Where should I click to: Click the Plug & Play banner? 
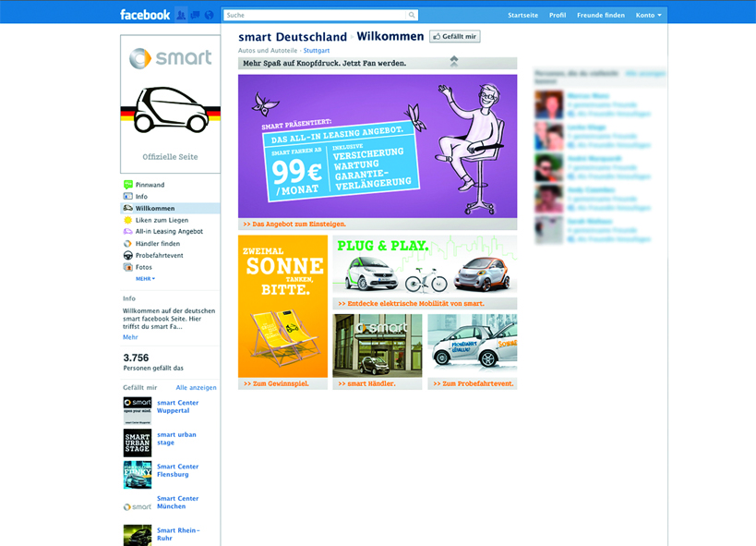425,264
